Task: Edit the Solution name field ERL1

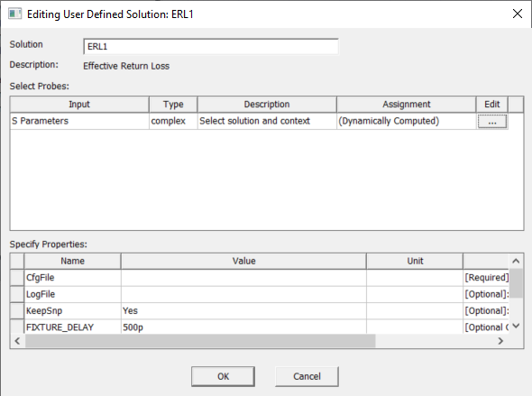Action: point(211,47)
